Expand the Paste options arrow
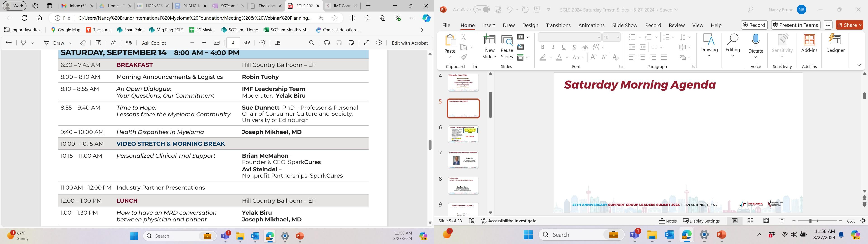Screen dimensions: 868x244 450,57
